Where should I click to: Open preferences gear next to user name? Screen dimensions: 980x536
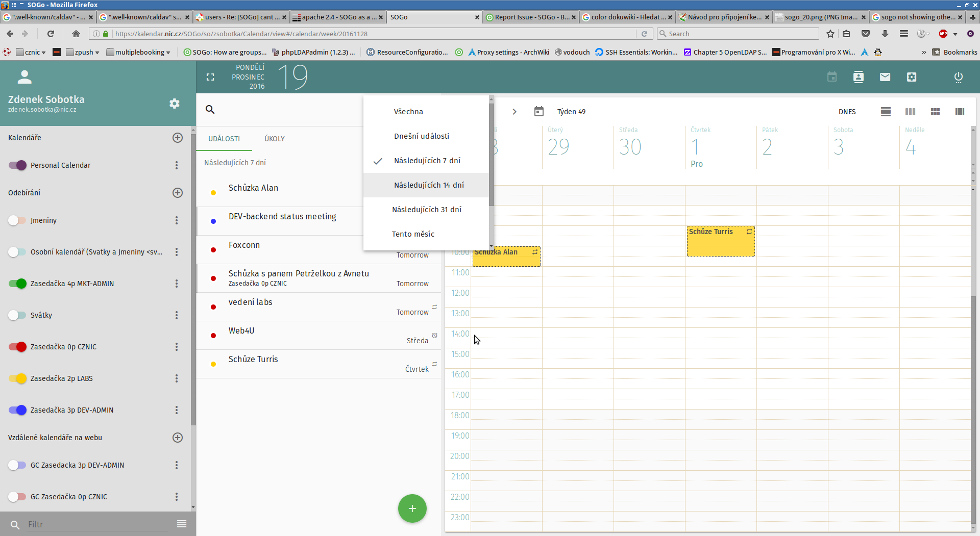174,104
